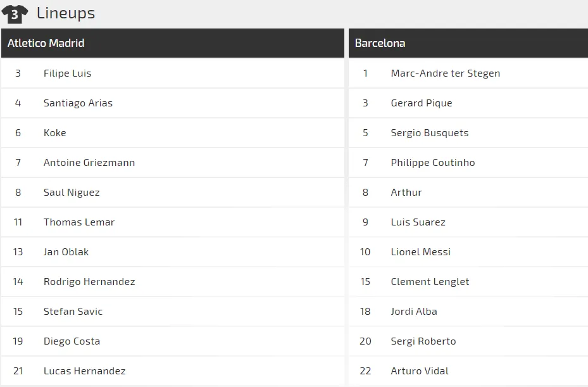The image size is (588, 387).
Task: Click Jordi Alba's name
Action: pyautogui.click(x=414, y=312)
